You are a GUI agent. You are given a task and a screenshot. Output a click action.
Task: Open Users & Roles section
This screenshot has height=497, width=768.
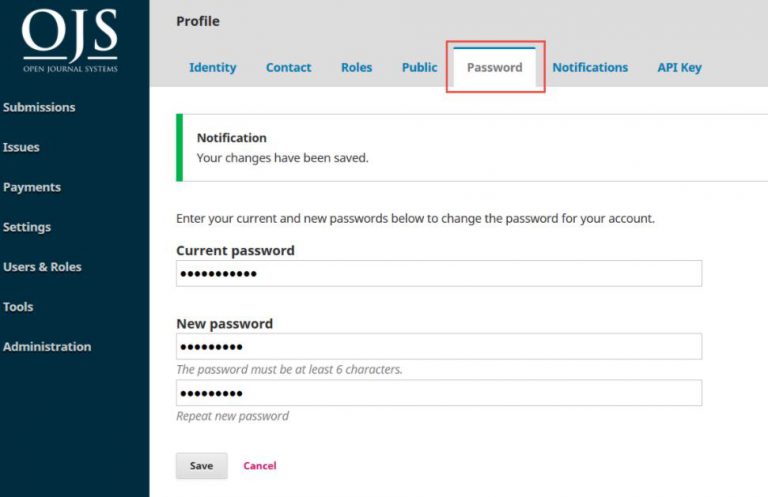[x=42, y=267]
